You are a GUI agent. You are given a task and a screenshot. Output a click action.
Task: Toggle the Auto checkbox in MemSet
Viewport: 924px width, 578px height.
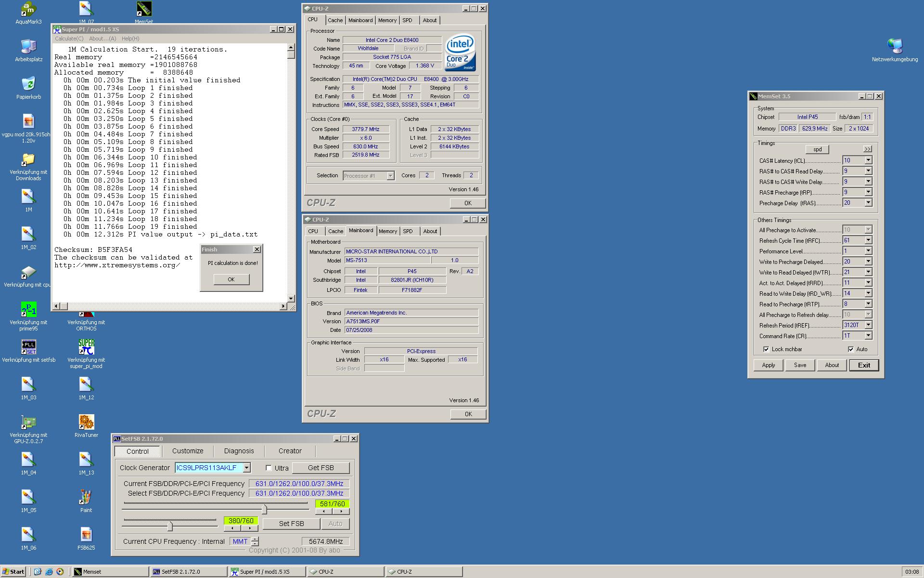(x=850, y=349)
